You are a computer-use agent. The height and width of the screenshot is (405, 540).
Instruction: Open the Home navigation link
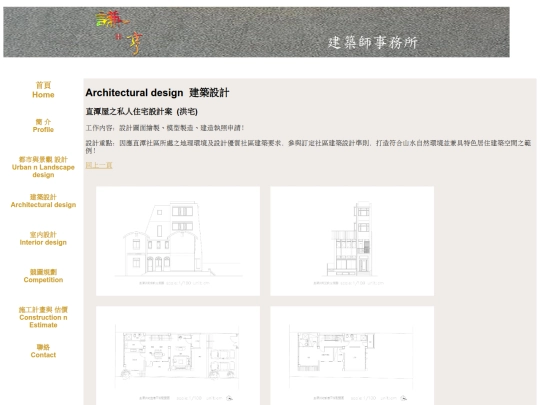coord(43,90)
